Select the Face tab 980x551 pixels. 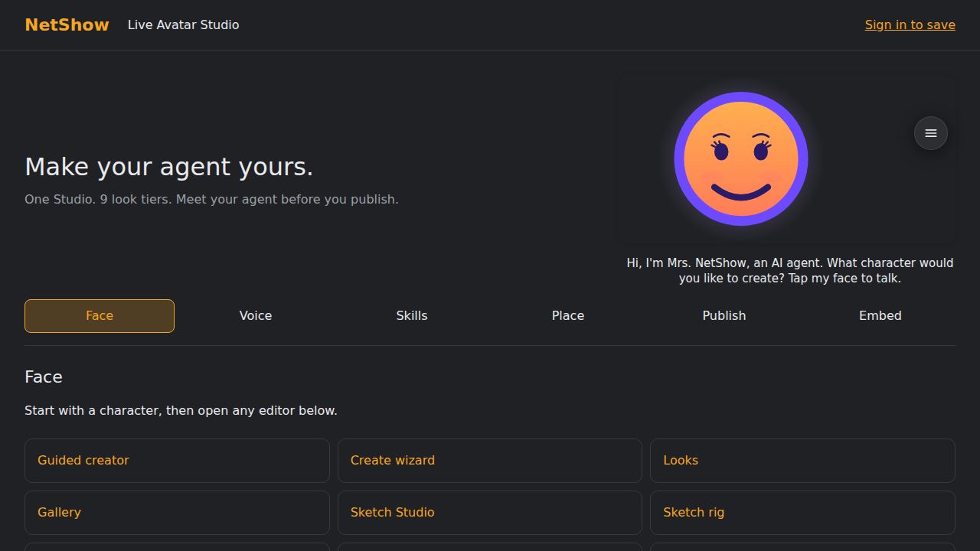coord(100,316)
